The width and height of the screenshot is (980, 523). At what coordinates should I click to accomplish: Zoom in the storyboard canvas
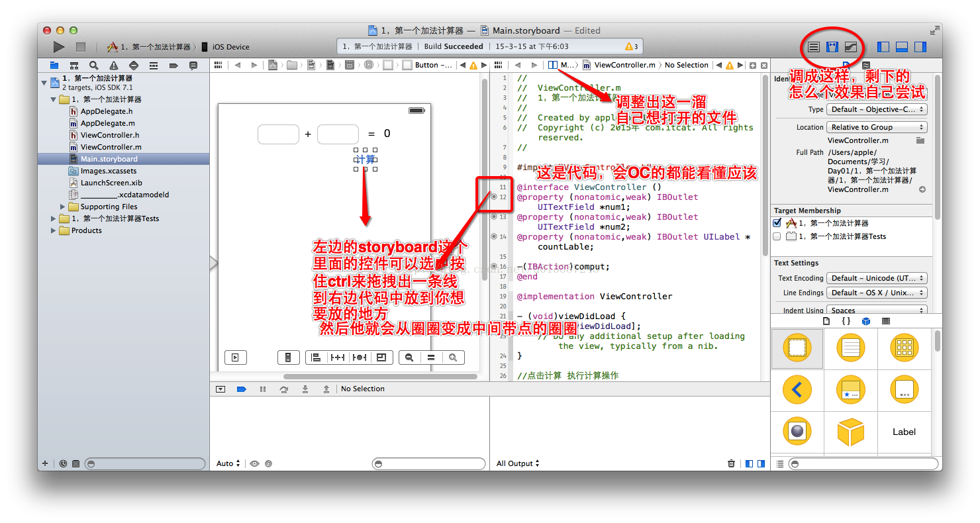coord(453,357)
